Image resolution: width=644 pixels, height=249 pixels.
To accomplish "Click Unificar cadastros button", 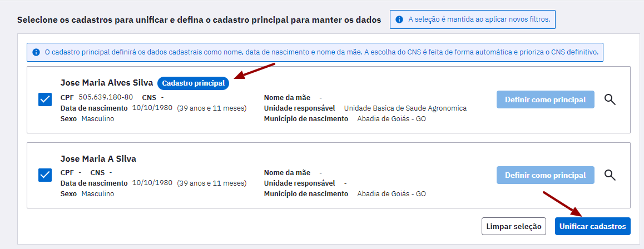I will pyautogui.click(x=593, y=226).
